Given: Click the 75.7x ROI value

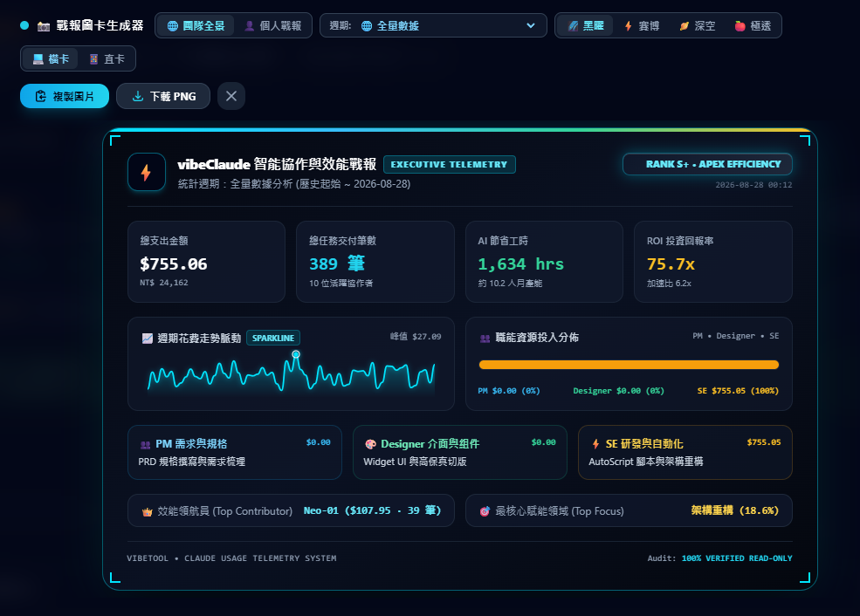Looking at the screenshot, I should tap(671, 264).
